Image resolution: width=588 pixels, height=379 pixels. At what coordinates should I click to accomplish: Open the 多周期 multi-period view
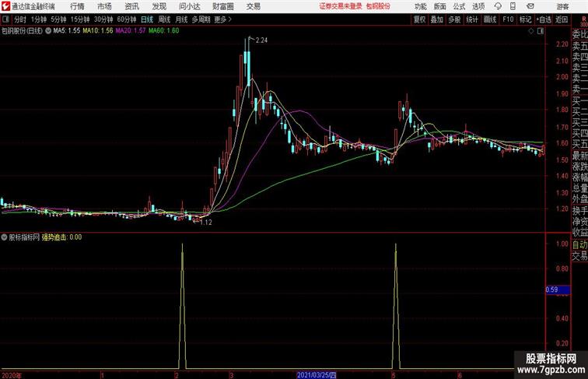point(201,19)
